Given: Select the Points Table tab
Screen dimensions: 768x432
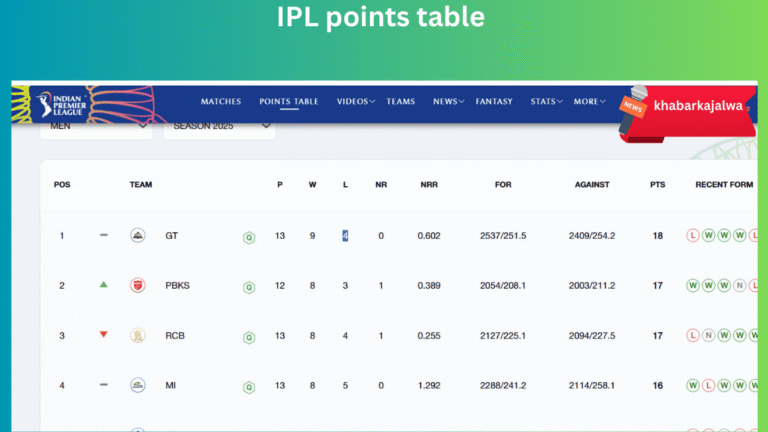Looking at the screenshot, I should 289,101.
